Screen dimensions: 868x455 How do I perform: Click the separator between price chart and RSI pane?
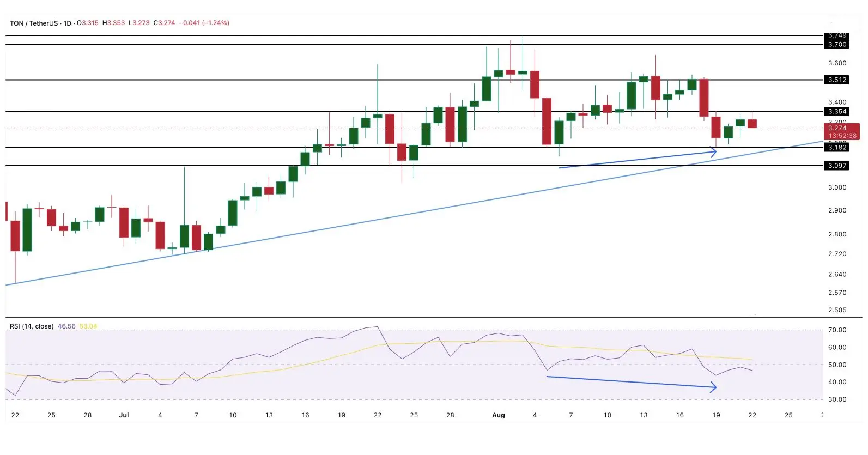pos(434,317)
